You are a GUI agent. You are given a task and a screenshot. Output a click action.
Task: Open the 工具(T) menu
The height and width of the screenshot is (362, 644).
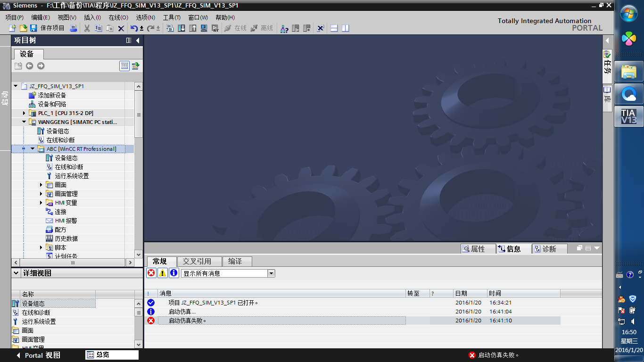coord(172,17)
